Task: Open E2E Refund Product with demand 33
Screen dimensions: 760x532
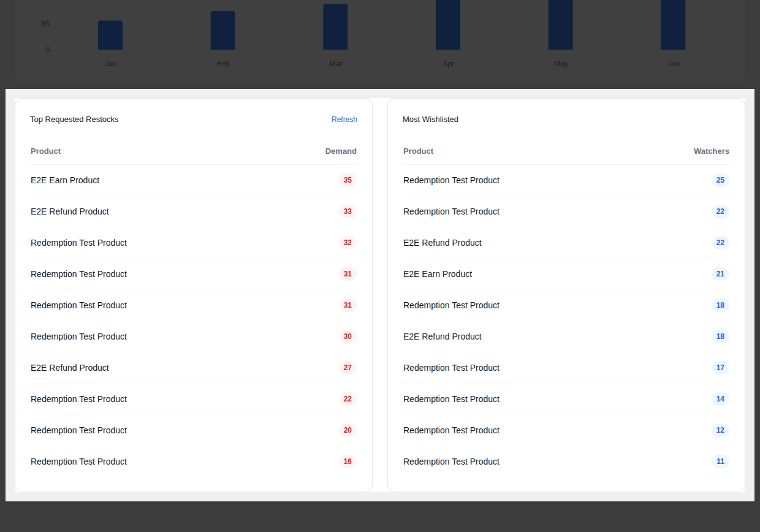Action: tap(70, 211)
